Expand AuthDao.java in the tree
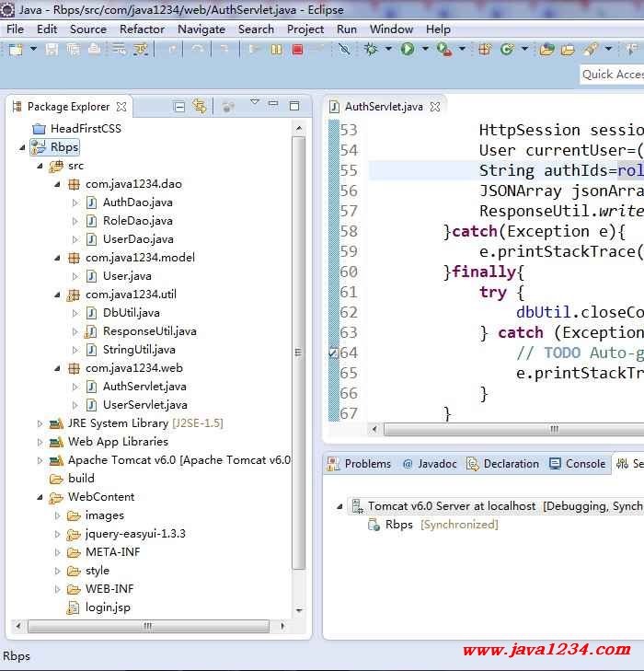Viewport: 644px width, 671px height. coord(75,202)
